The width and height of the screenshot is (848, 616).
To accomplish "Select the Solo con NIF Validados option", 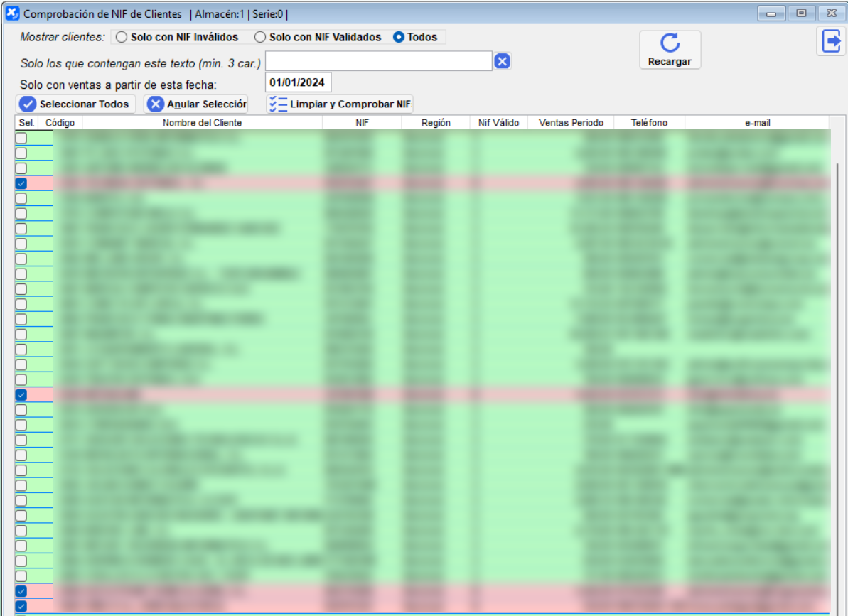I will (x=260, y=37).
